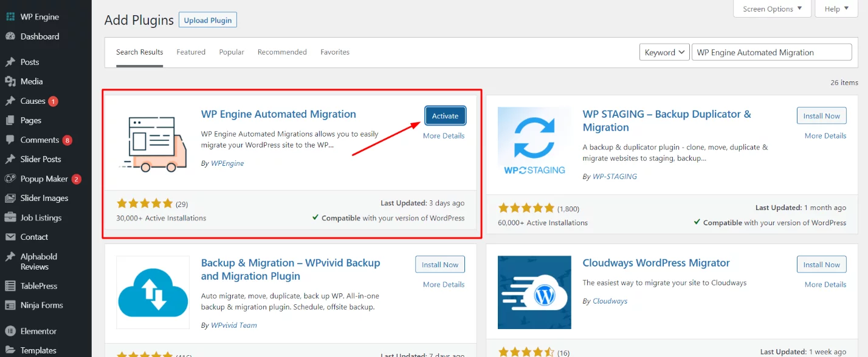Click the Slider Posts pin icon
This screenshot has height=357, width=868.
click(10, 159)
